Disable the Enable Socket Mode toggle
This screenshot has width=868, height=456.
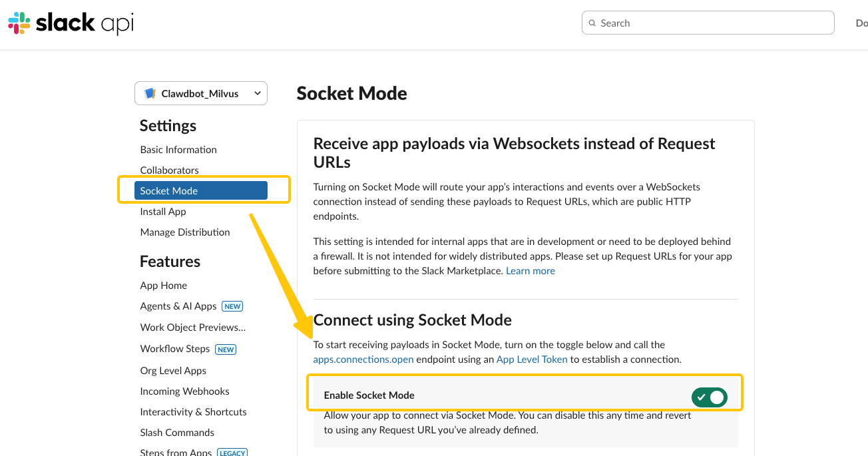709,397
